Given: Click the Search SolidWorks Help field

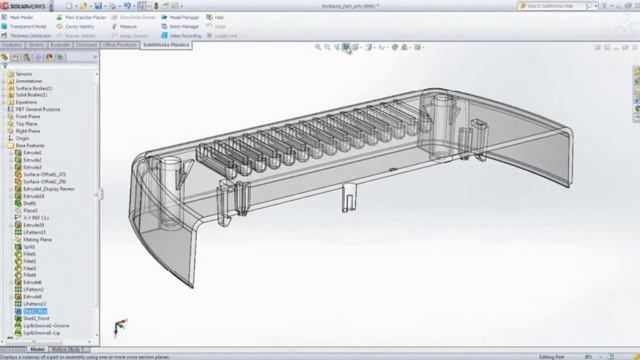Looking at the screenshot, I should 555,6.
